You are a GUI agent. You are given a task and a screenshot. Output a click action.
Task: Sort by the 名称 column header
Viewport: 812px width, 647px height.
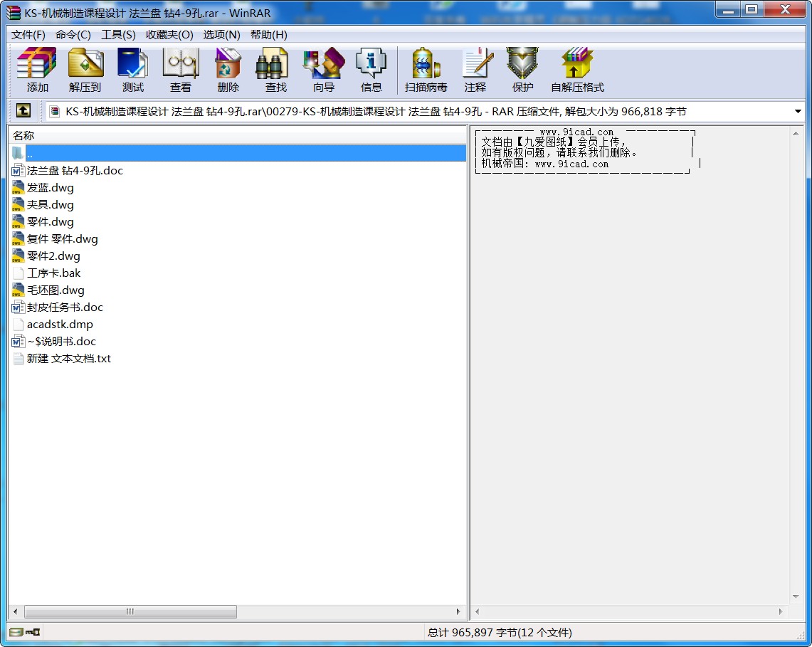tap(237, 136)
